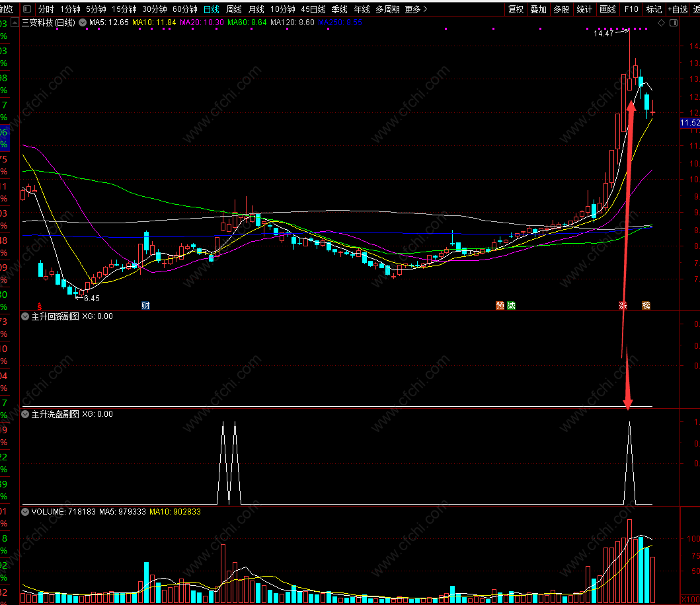Viewport: 700px width, 605px height.
Task: Click the 统计 statistics button
Action: (x=584, y=9)
